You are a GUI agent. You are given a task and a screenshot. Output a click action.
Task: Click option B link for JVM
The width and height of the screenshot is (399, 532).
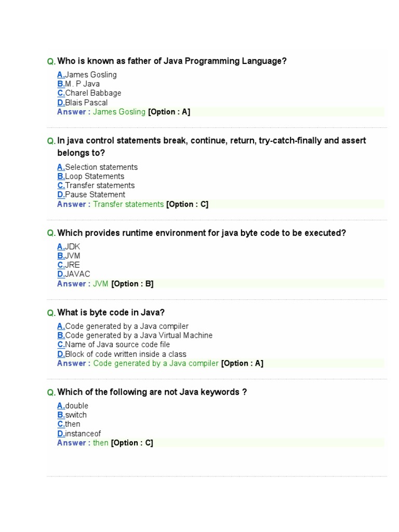[61, 256]
